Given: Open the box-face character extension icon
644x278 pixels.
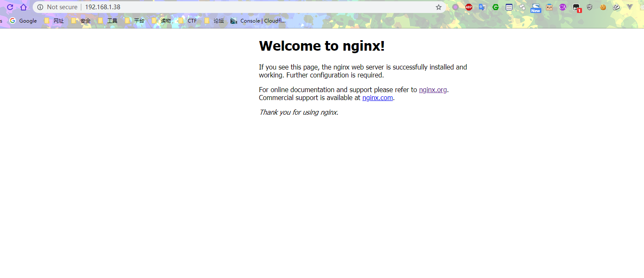Looking at the screenshot, I should click(x=549, y=7).
